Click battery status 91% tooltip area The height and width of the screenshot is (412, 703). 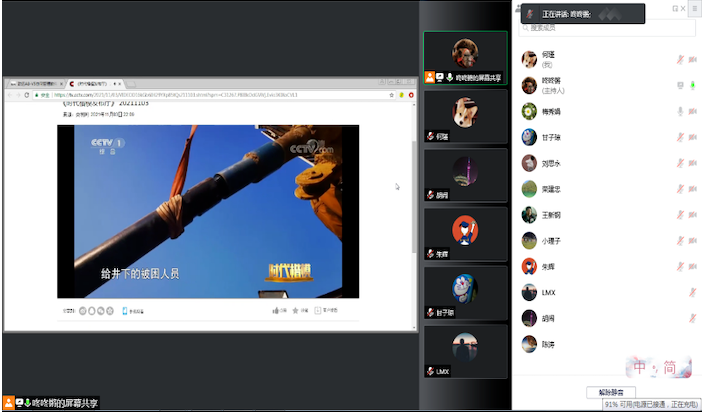tap(652, 404)
